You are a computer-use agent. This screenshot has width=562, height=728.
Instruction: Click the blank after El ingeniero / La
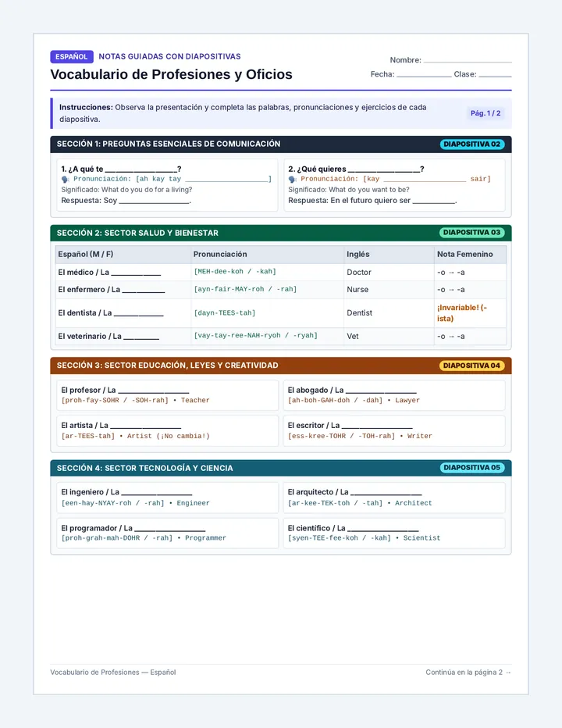click(157, 493)
